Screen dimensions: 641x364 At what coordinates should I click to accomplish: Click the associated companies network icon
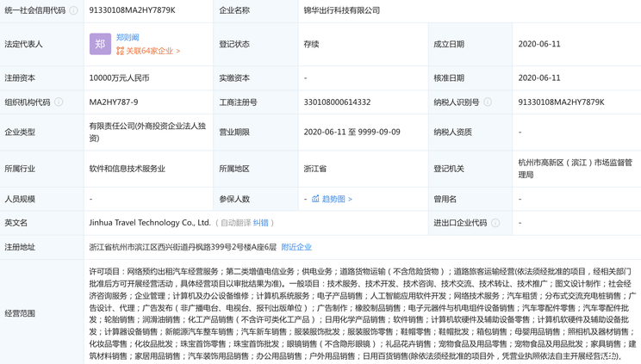tap(120, 51)
